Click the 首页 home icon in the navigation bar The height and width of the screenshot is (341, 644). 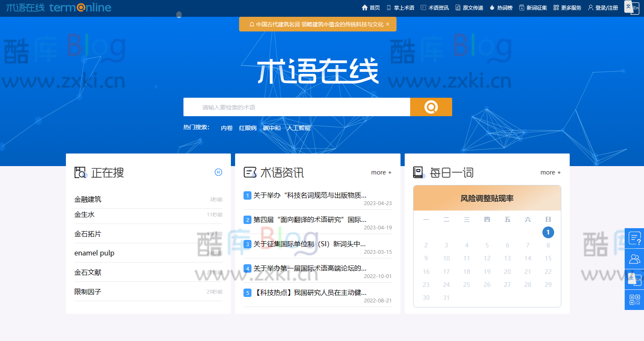click(365, 7)
